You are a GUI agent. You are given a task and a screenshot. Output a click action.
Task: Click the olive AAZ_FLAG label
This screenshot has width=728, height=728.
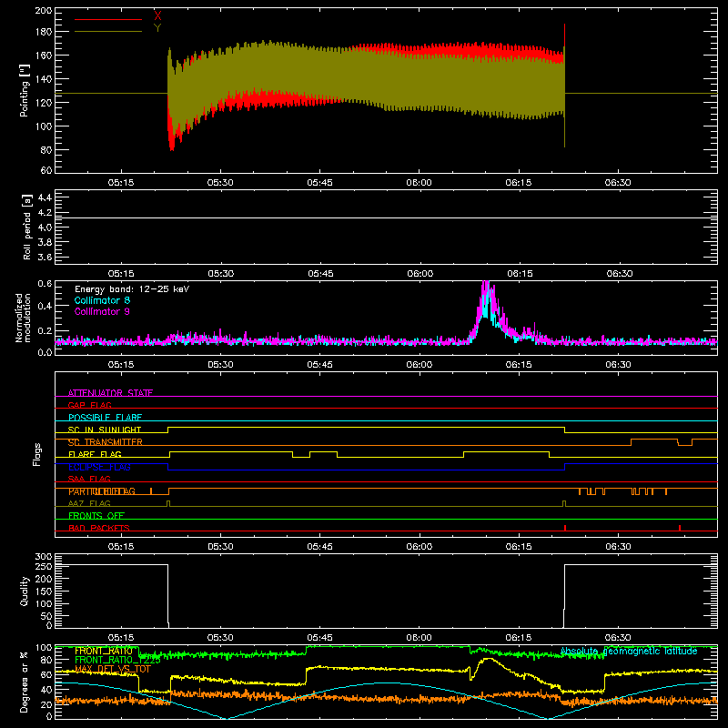pyautogui.click(x=89, y=503)
